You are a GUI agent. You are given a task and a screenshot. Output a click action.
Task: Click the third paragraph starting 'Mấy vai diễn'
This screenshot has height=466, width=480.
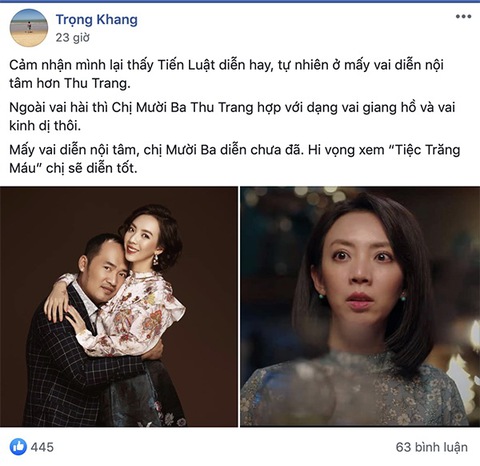coord(235,159)
